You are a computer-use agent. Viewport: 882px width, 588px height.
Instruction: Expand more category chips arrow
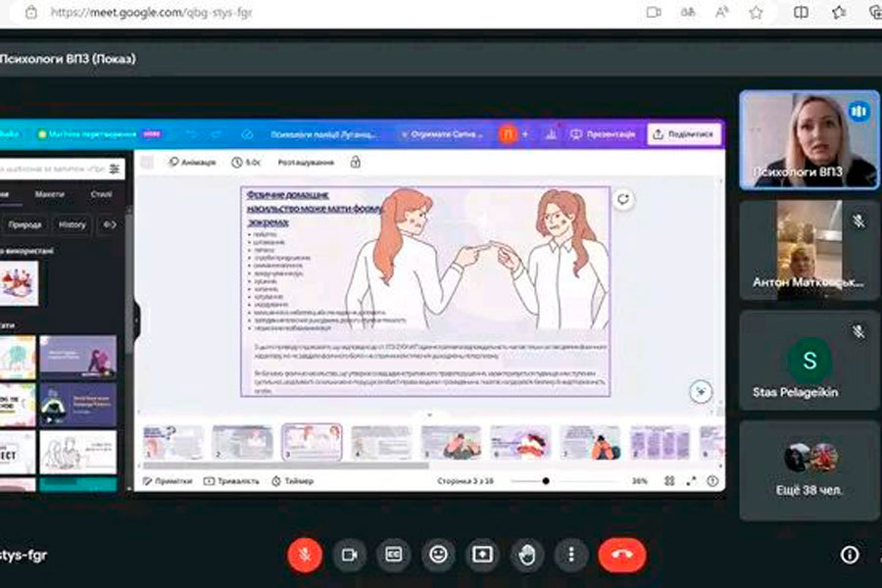pos(110,224)
